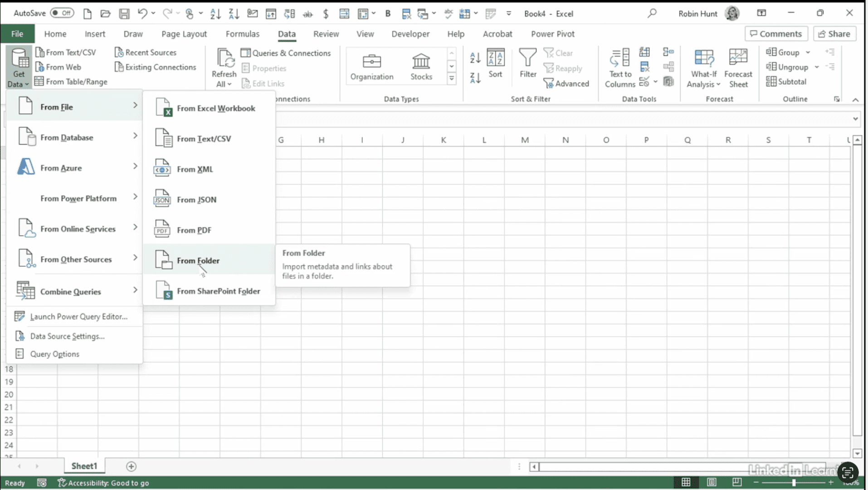868x490 pixels.
Task: Choose From PDF
Action: 209,230
